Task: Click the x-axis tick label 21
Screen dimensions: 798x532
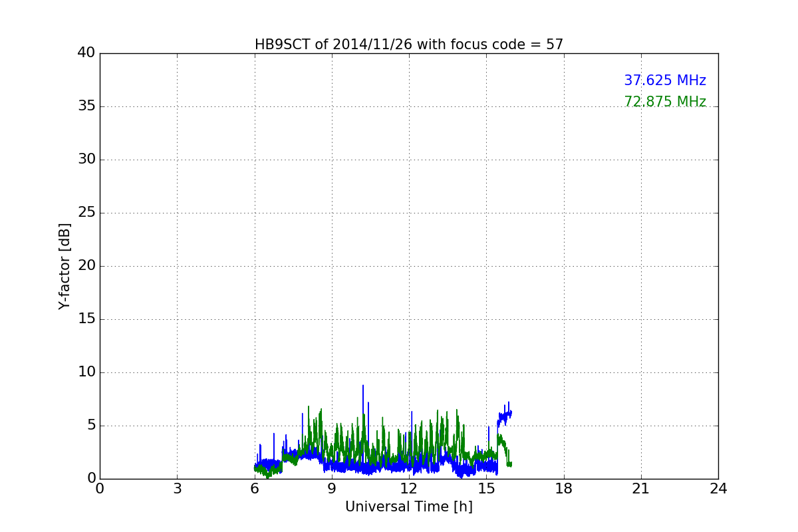Action: (641, 489)
